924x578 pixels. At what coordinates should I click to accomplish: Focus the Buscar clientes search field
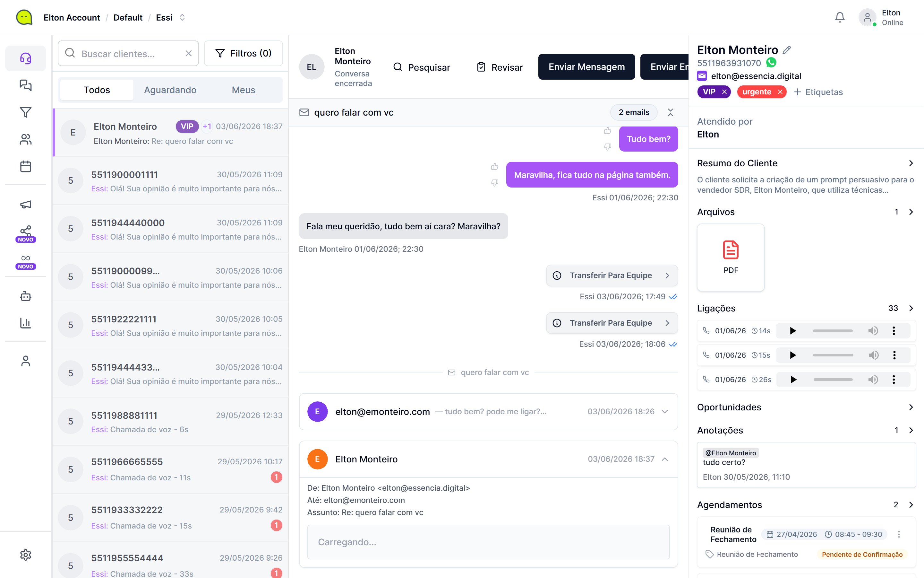point(128,54)
